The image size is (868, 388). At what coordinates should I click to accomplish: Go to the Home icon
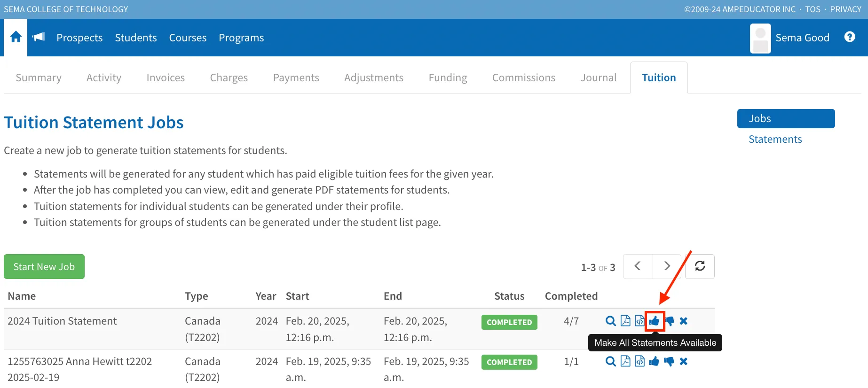point(16,37)
